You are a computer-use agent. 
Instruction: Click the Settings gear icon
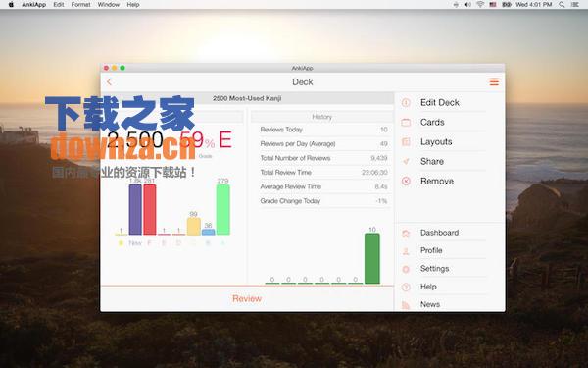[x=406, y=269]
